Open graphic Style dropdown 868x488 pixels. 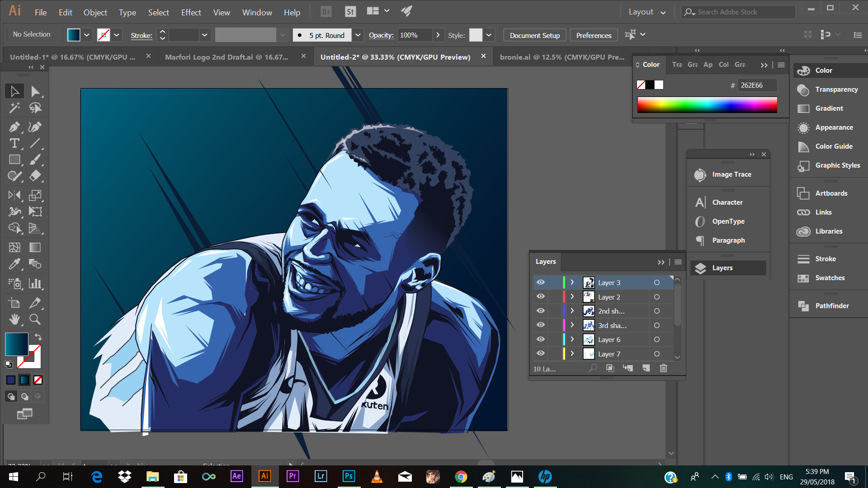[489, 35]
